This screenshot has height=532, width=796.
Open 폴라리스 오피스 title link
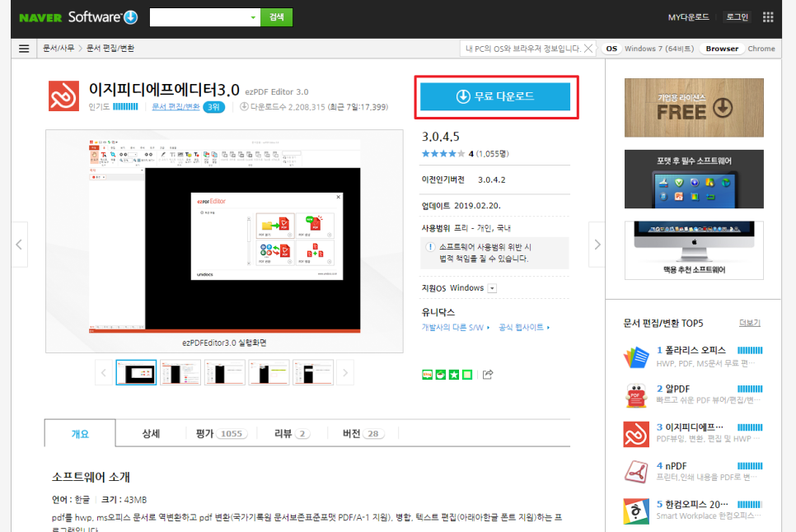coord(695,351)
